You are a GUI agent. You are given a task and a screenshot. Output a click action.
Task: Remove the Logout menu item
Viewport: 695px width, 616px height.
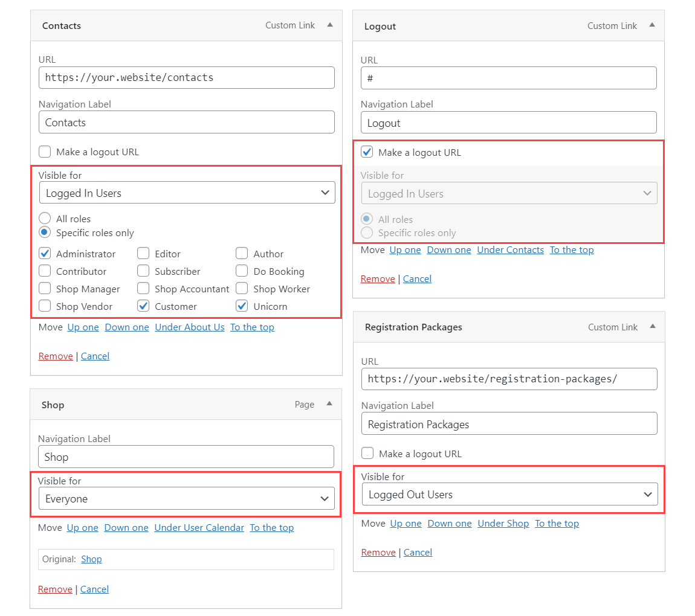[x=378, y=278]
